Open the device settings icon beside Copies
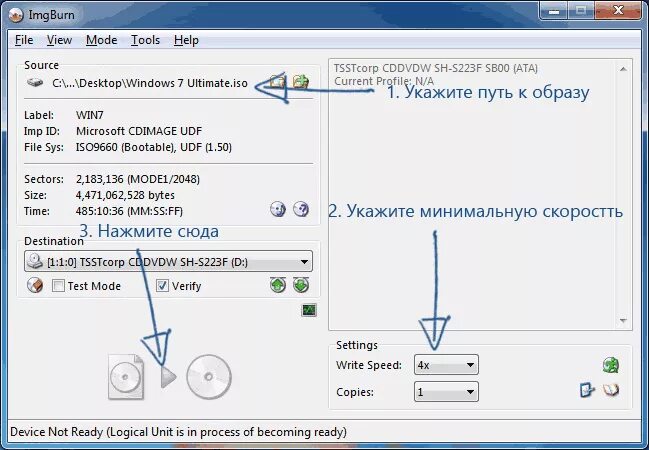The height and width of the screenshot is (450, 649). pyautogui.click(x=587, y=390)
